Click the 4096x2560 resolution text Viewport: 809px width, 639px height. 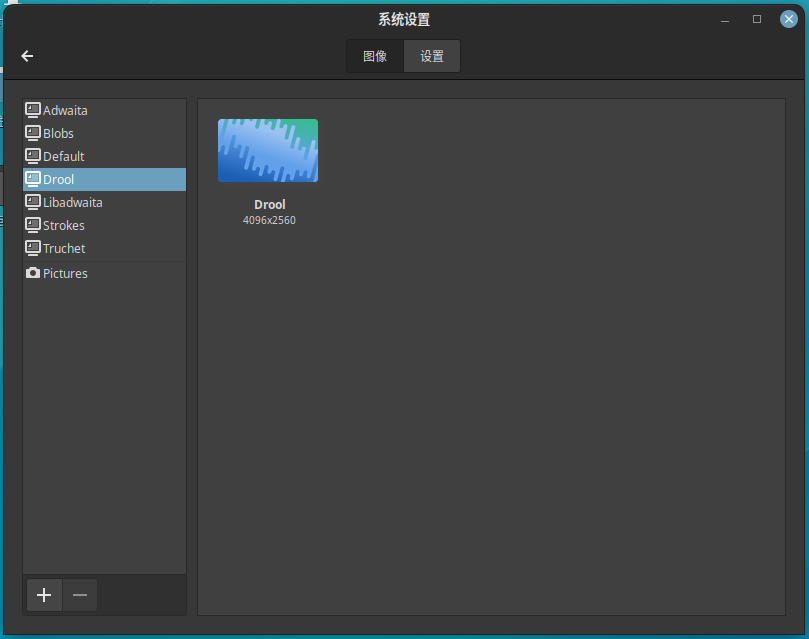269,220
